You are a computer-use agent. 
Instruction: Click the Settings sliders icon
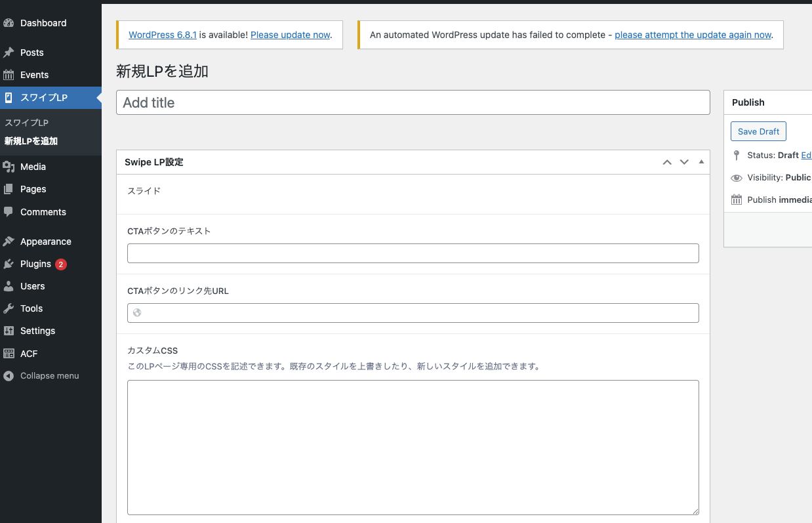[x=9, y=331]
